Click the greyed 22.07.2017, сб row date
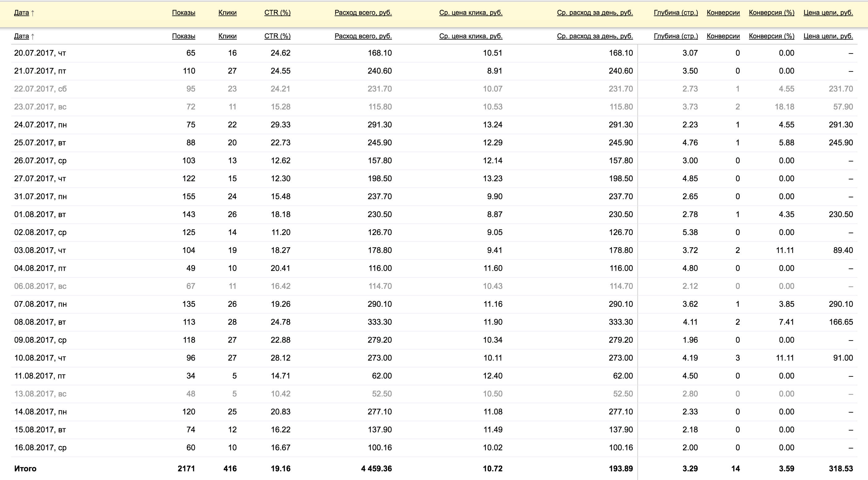 point(40,89)
